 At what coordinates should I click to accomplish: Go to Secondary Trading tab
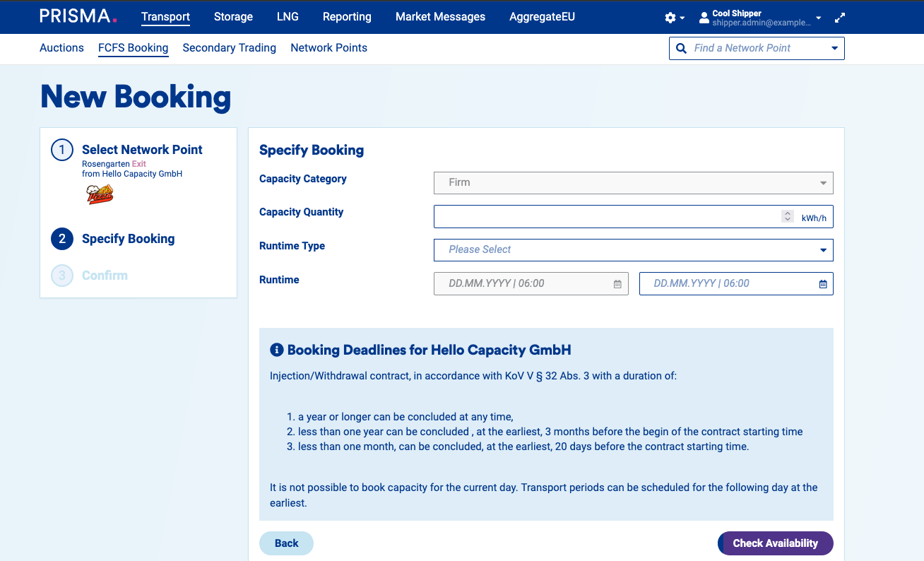click(229, 48)
